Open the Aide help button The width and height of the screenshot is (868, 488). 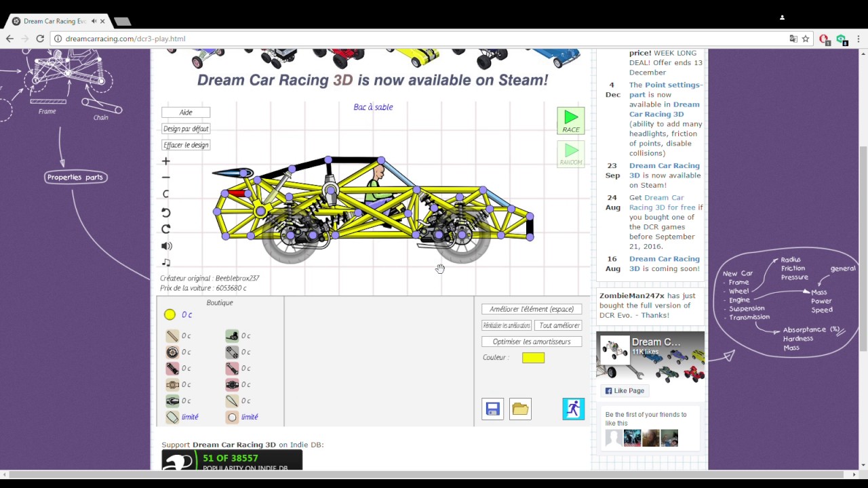coord(186,113)
